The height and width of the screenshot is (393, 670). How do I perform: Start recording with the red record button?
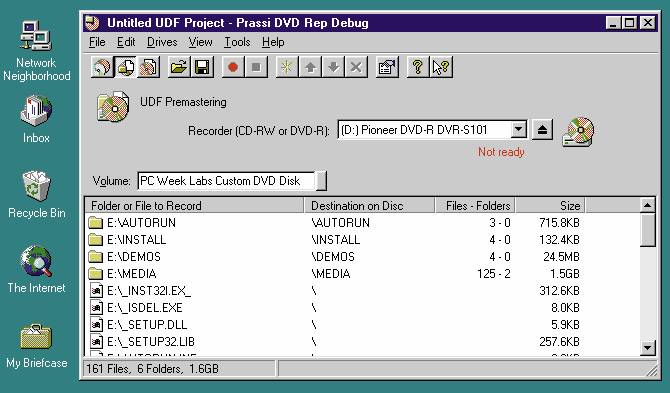tap(233, 67)
